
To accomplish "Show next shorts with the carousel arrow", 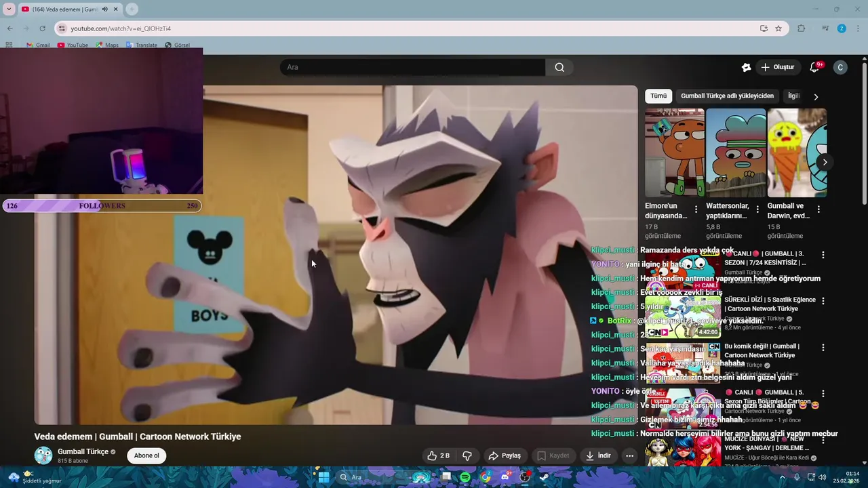I will (x=825, y=162).
